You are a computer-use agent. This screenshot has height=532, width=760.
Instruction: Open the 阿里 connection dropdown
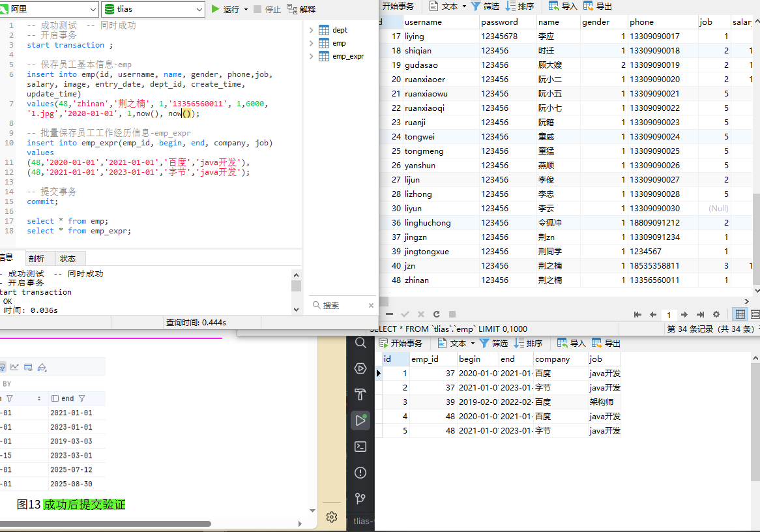[50, 9]
